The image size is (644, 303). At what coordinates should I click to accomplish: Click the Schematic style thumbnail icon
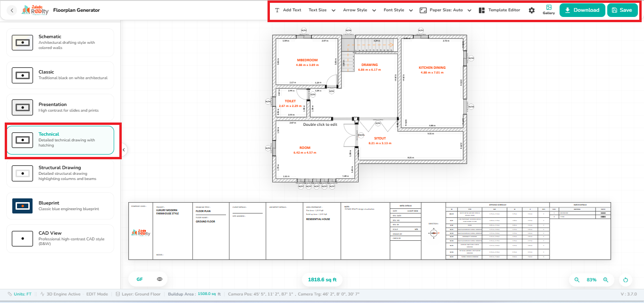22,42
